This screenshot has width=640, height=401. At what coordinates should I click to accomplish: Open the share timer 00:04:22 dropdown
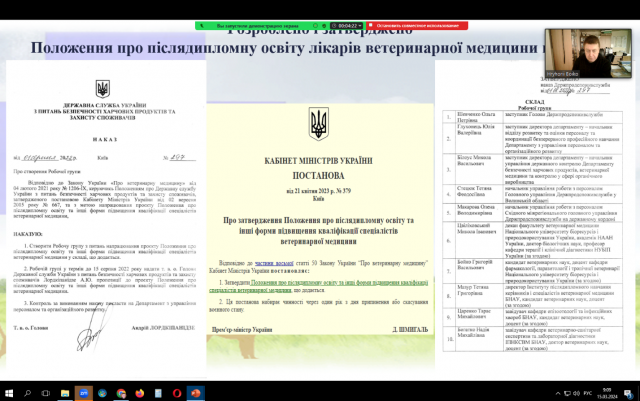point(346,25)
